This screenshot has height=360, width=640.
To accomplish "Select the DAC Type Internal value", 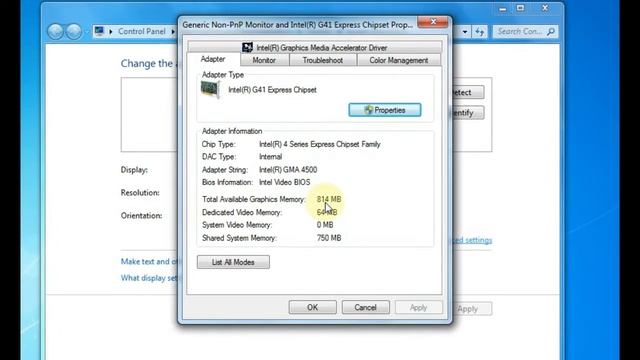I will tap(270, 157).
